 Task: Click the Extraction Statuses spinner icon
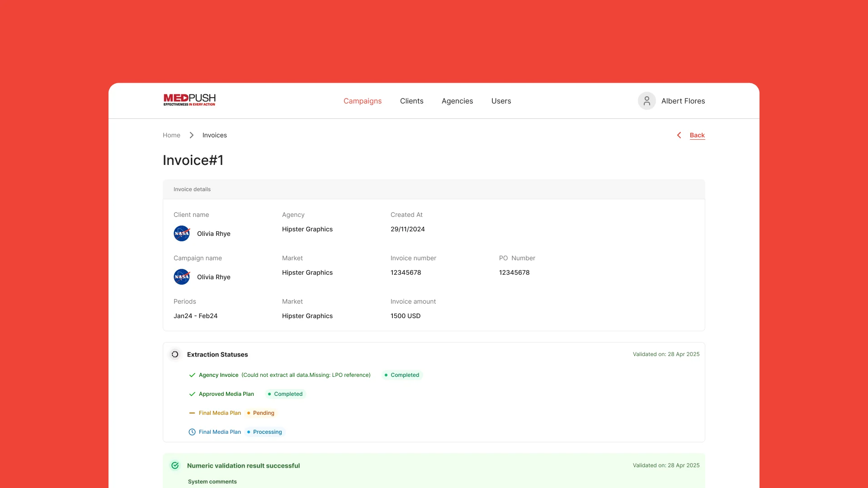175,354
